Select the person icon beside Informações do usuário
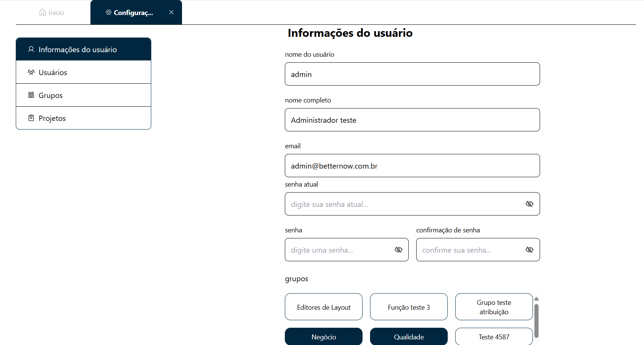This screenshot has height=345, width=644. click(31, 49)
